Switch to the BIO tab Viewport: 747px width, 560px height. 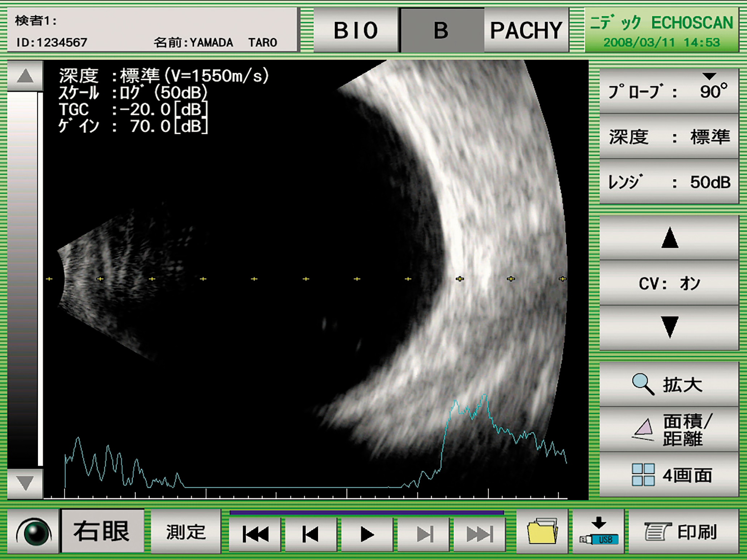coord(356,30)
